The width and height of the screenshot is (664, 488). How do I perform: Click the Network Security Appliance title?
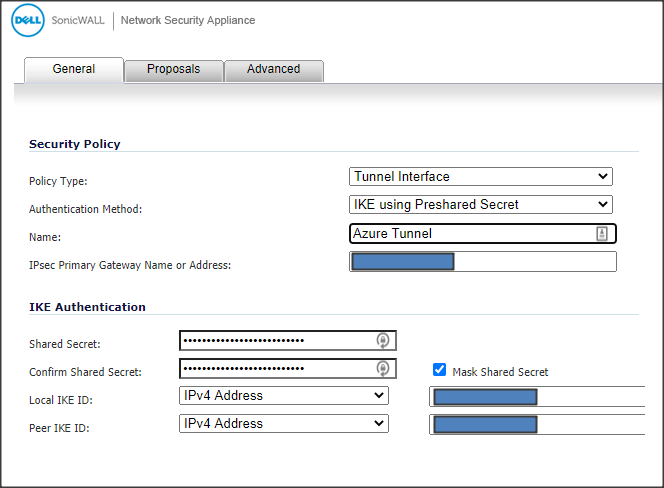(x=187, y=20)
